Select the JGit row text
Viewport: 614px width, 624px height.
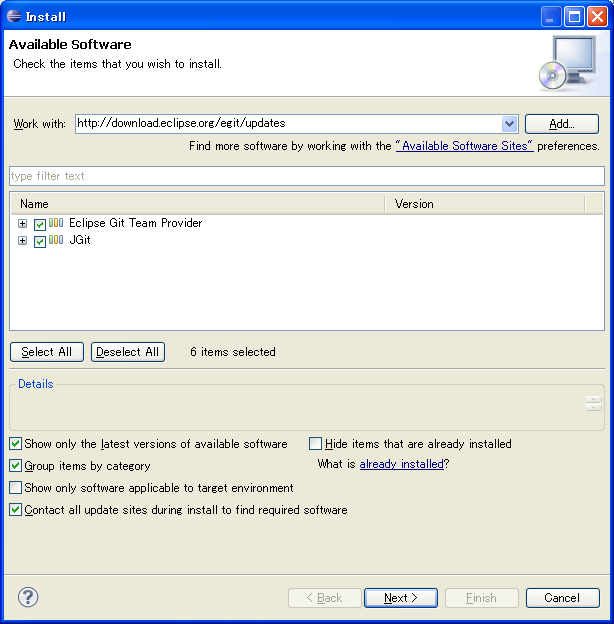coord(80,240)
